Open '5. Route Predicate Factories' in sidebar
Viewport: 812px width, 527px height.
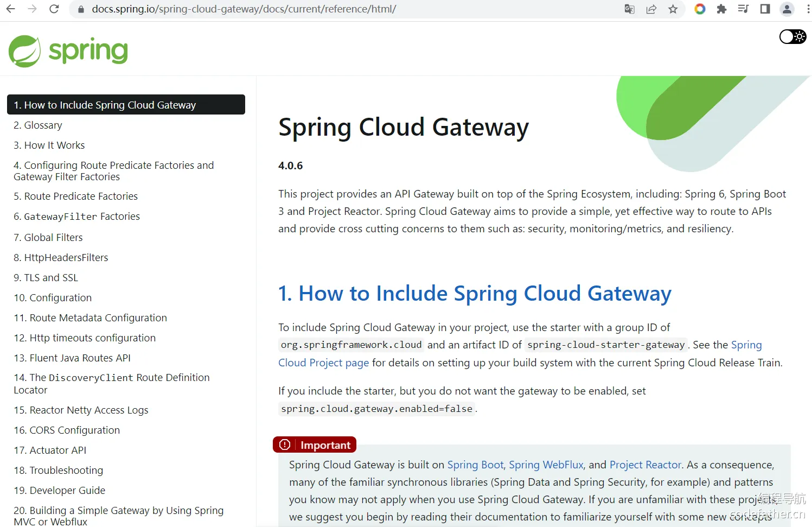tap(76, 196)
